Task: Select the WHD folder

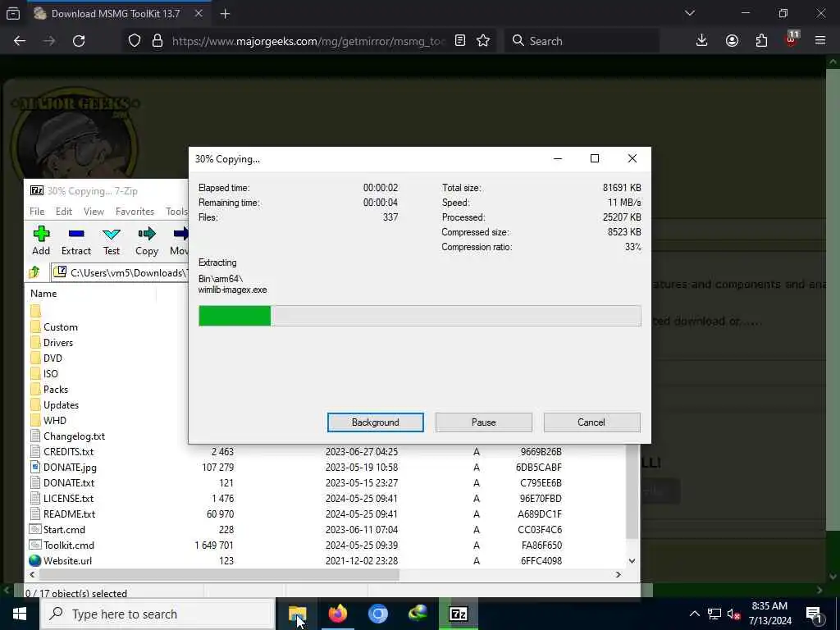Action: (x=55, y=421)
